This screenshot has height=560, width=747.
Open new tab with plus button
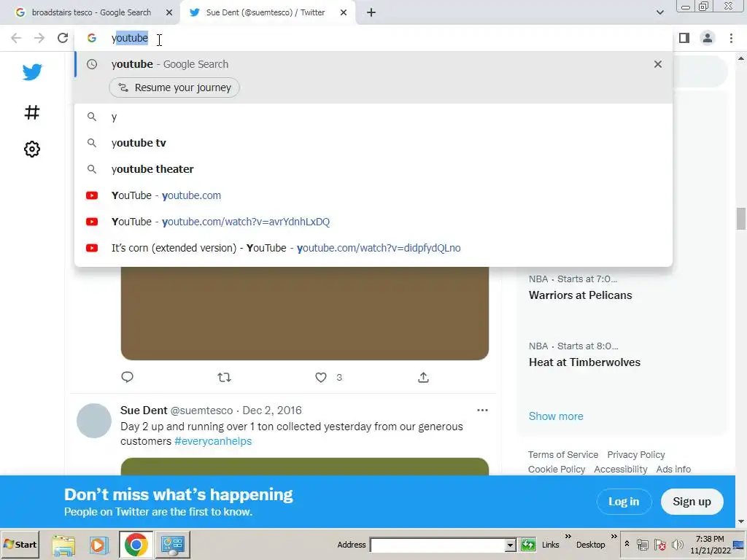coord(371,12)
